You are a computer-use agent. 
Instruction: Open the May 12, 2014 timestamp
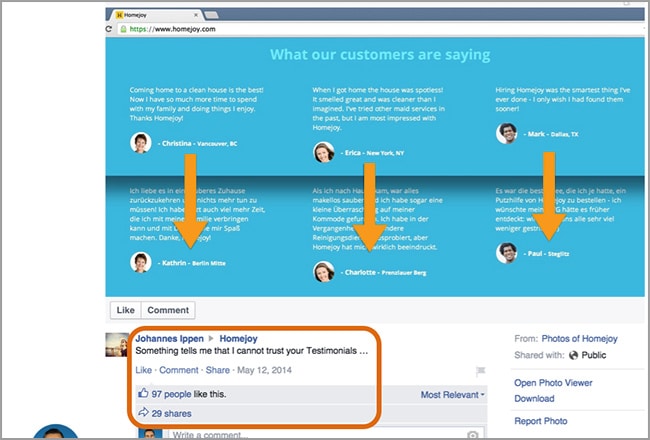pyautogui.click(x=264, y=370)
